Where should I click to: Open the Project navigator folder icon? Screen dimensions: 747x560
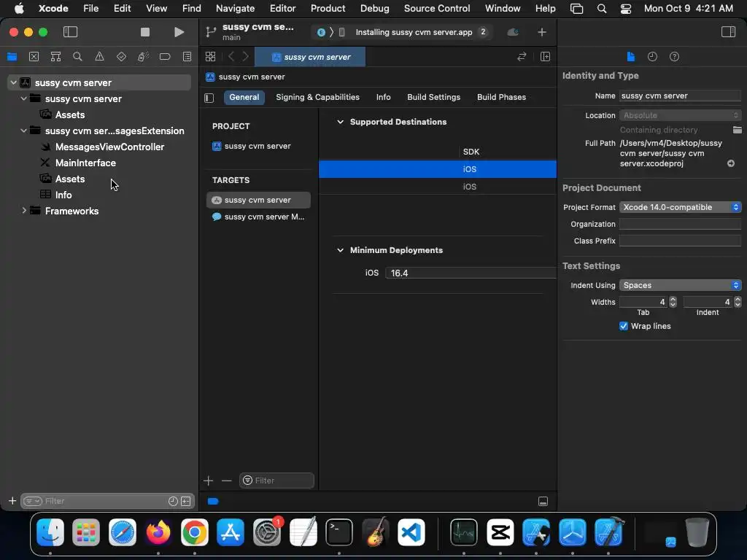(x=12, y=57)
